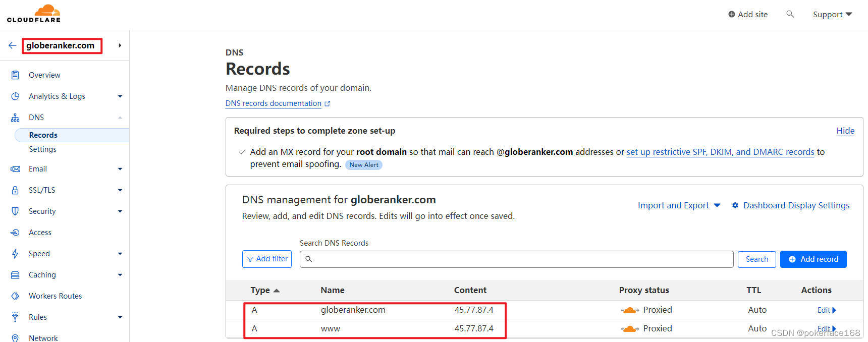
Task: Expand the Support dropdown
Action: pos(832,14)
